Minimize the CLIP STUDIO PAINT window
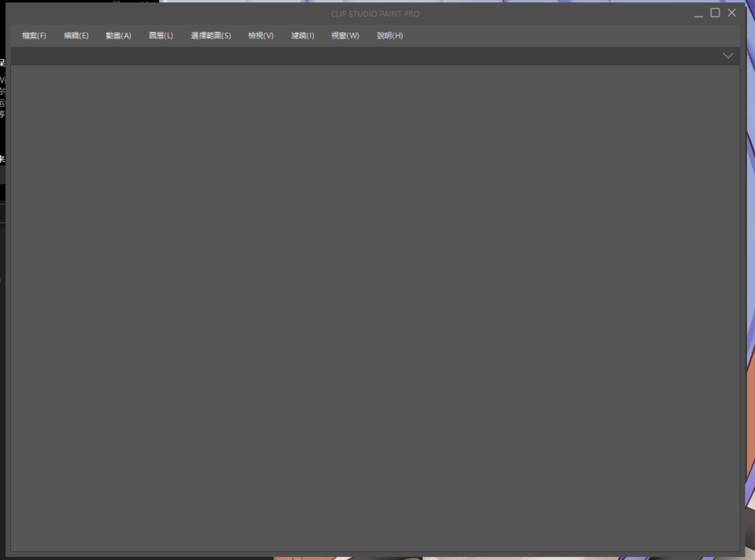Image resolution: width=755 pixels, height=560 pixels. [698, 13]
